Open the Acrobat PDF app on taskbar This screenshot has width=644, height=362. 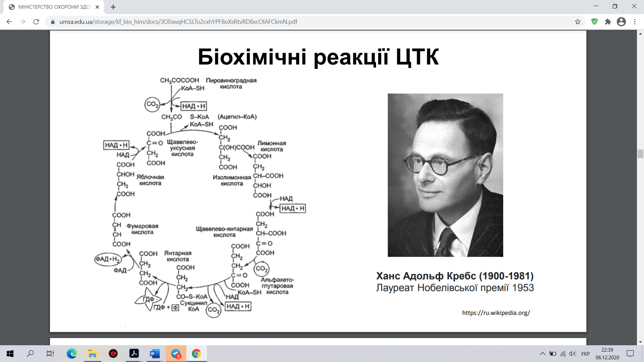coord(134,354)
